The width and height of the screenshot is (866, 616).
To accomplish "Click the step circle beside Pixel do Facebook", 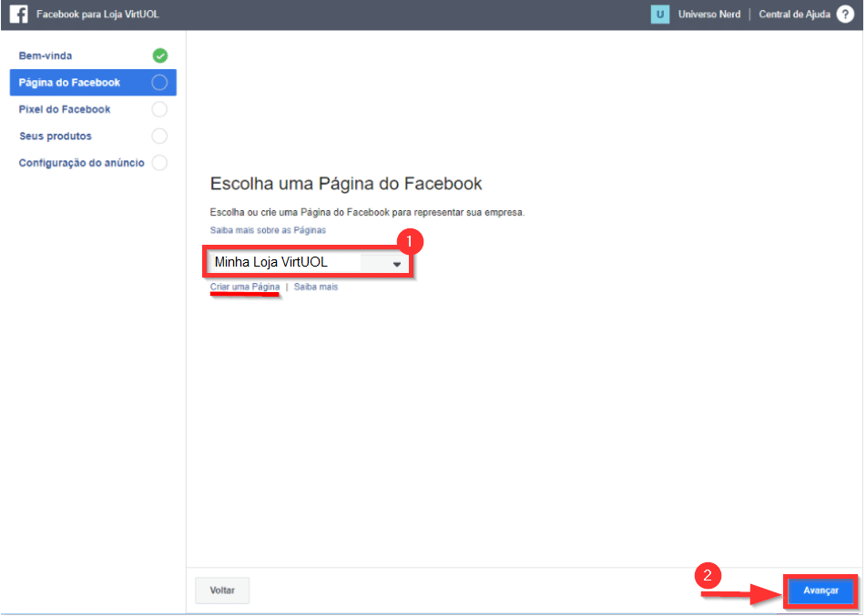I will point(160,109).
